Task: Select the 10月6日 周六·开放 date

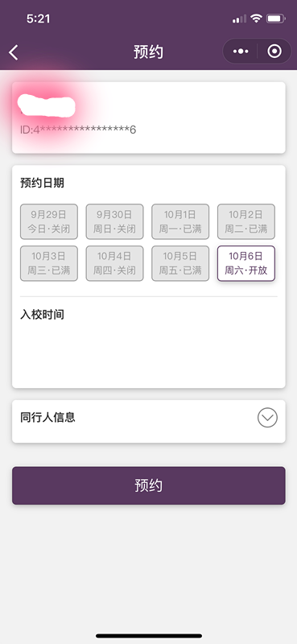Action: [x=246, y=263]
